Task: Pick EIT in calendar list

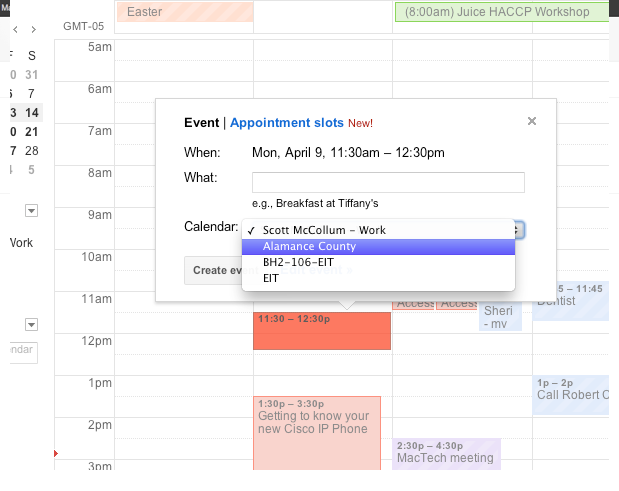Action: [378, 278]
